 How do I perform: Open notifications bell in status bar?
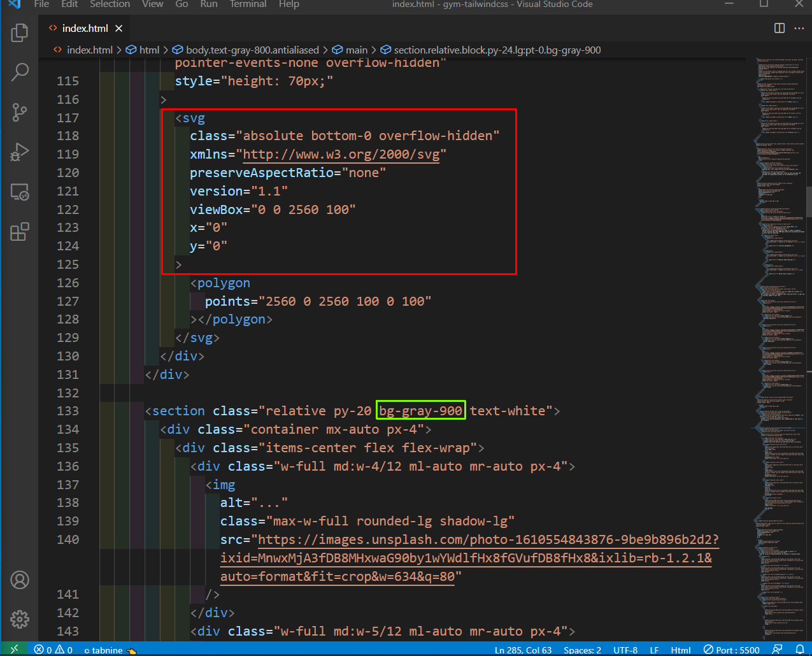pos(800,650)
